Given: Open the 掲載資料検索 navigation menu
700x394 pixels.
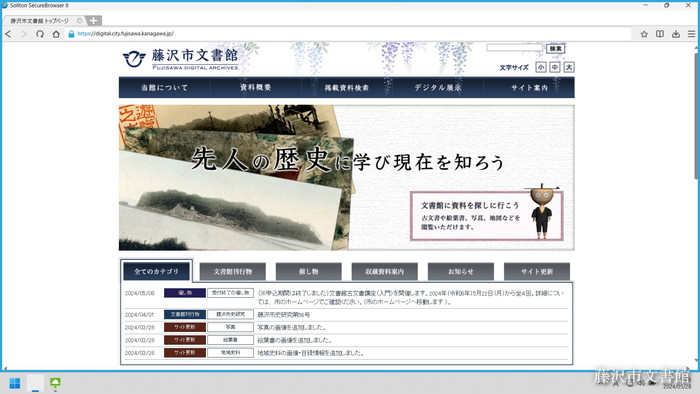Looking at the screenshot, I should pos(346,87).
